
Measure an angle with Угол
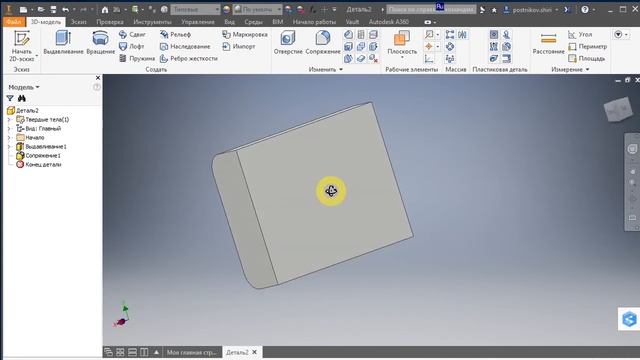point(580,35)
